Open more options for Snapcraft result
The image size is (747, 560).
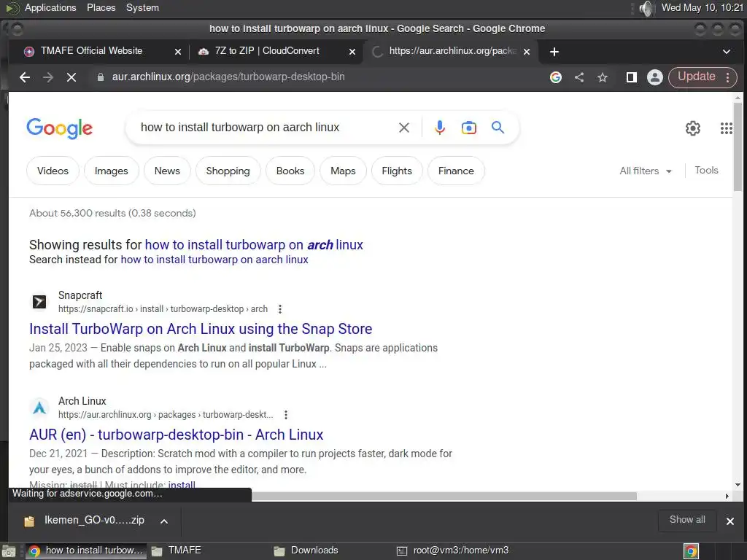pos(280,309)
